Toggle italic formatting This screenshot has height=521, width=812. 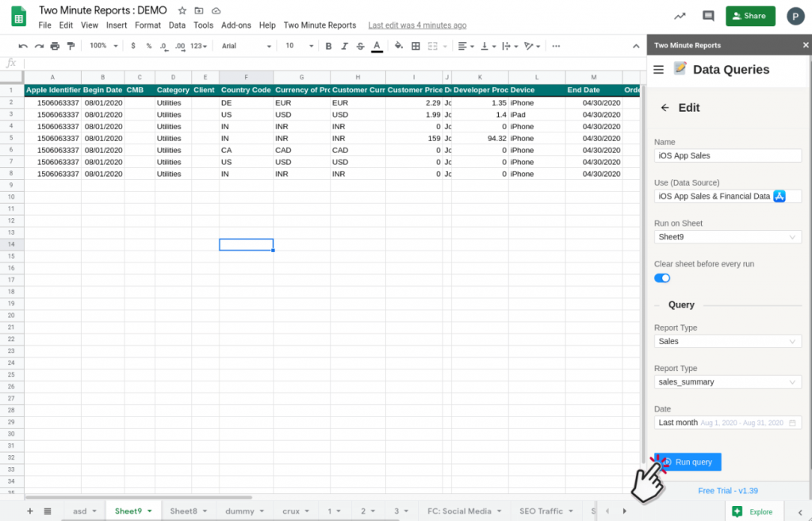[344, 46]
